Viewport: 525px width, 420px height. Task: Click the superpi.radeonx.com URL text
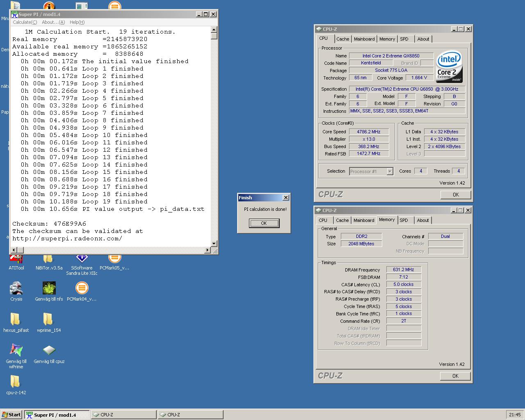(x=67, y=239)
